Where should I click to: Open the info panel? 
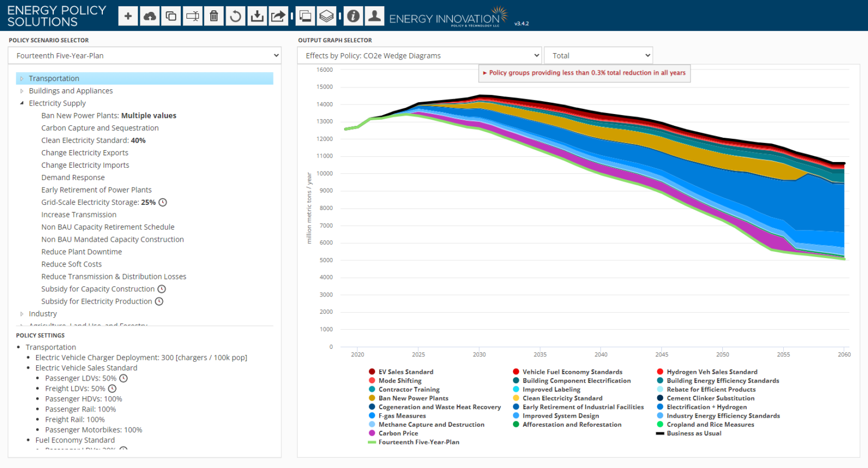coord(353,15)
